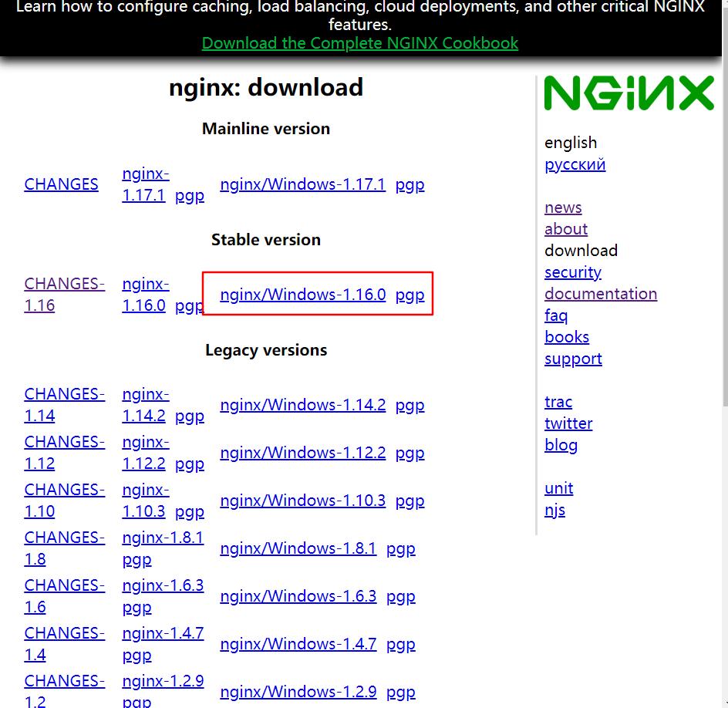Open pgp for nginx/Windows-1.6.3
The height and width of the screenshot is (708, 728).
[401, 597]
